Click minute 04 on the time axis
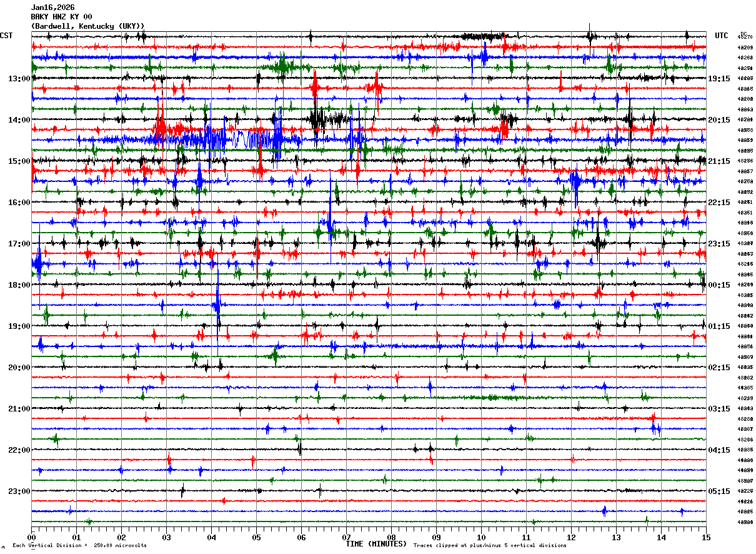This screenshot has width=756, height=554. pyautogui.click(x=211, y=537)
